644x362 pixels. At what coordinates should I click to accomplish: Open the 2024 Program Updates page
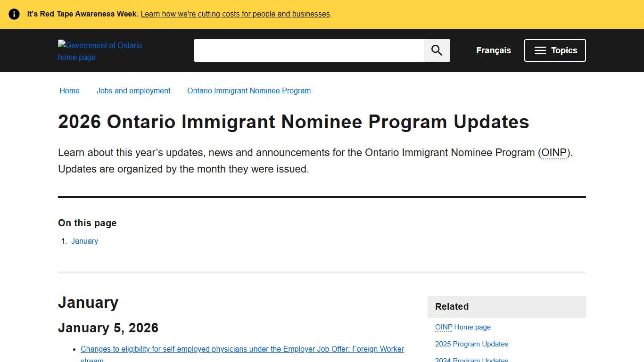tap(471, 359)
